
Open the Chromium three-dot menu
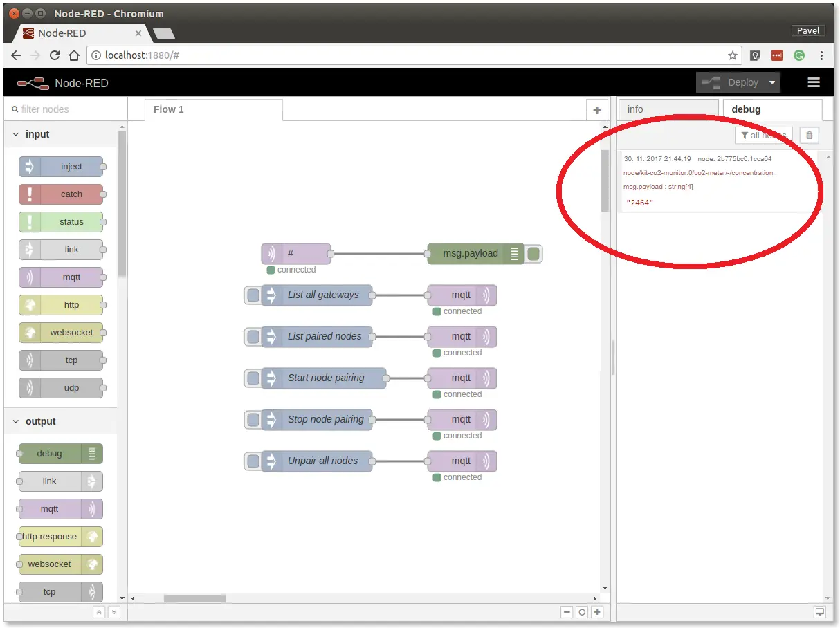pos(821,55)
